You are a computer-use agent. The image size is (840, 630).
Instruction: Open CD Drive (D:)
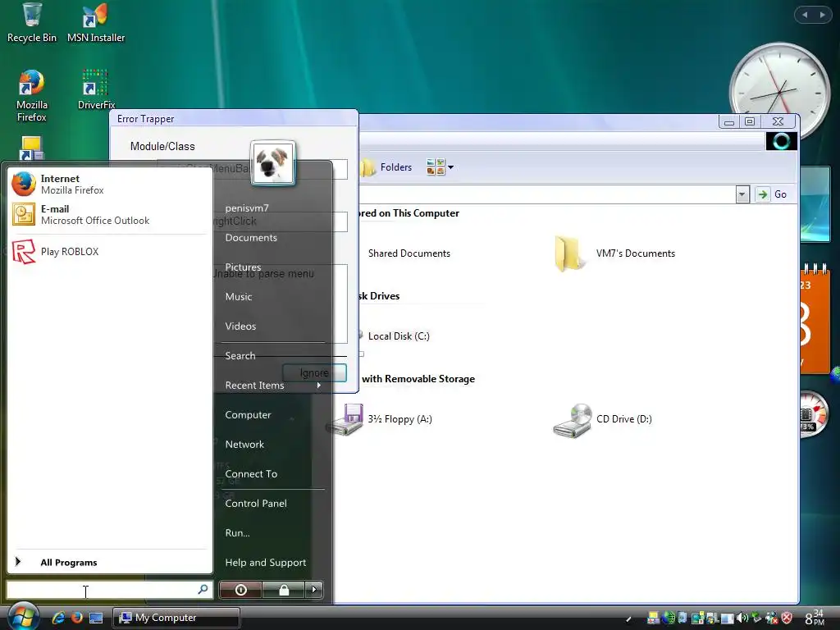(x=603, y=420)
